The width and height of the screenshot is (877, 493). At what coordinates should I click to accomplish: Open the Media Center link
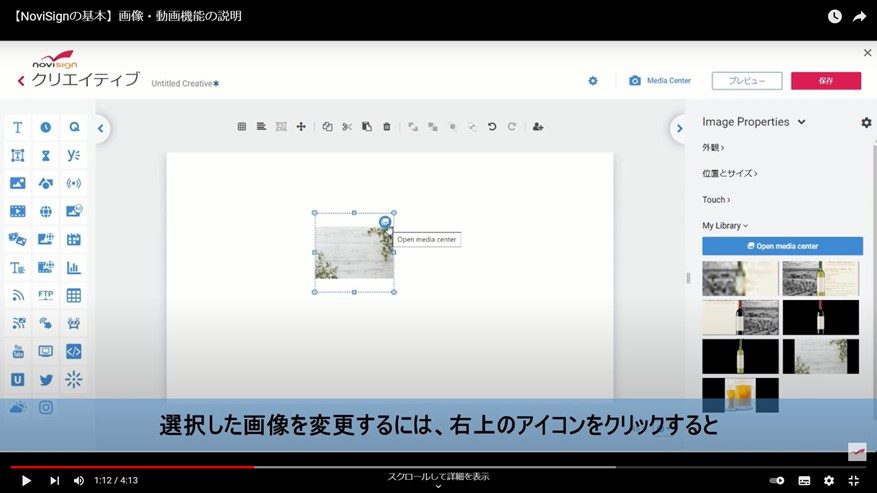click(660, 81)
